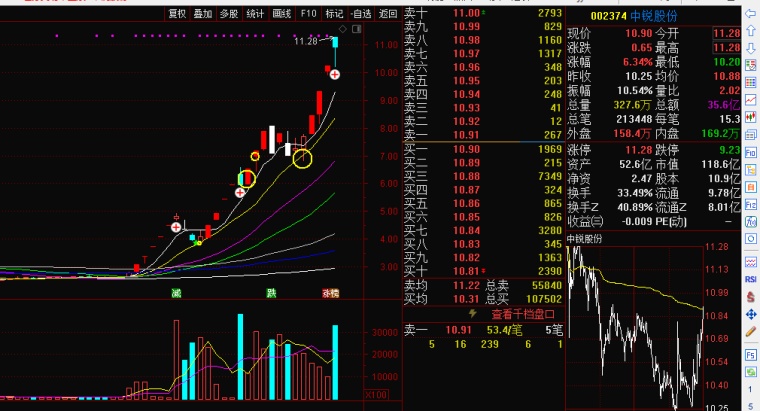The height and width of the screenshot is (411, 760).
Task: Select the RSI indicator icon
Action: click(x=750, y=280)
